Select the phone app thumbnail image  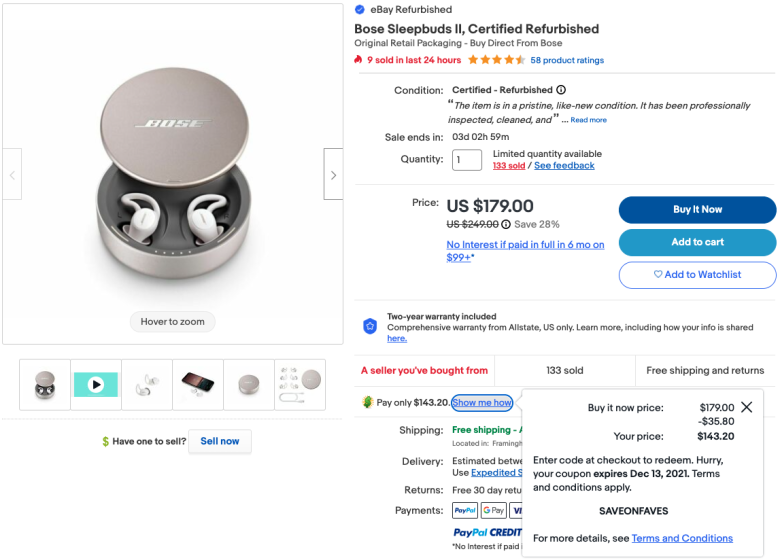(198, 384)
